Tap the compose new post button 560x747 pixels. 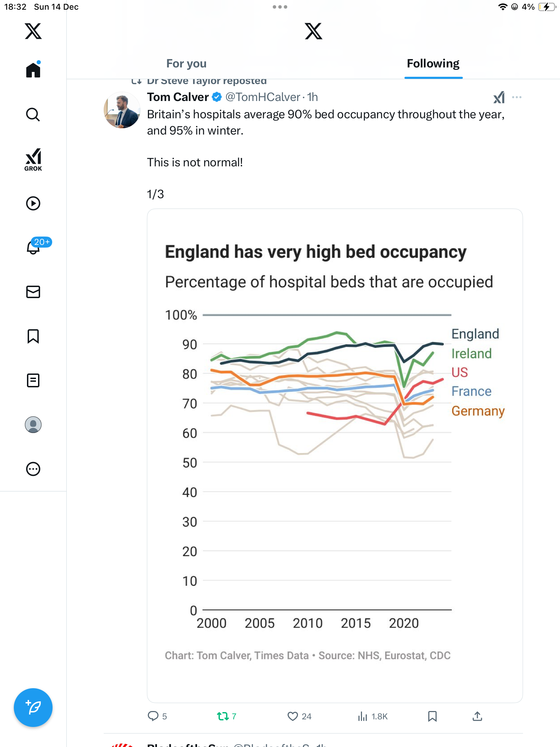coord(33,708)
